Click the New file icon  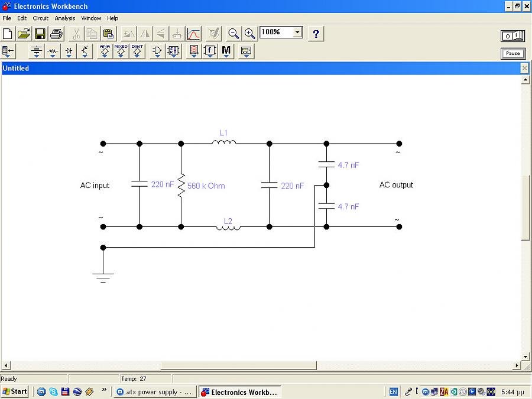tap(8, 34)
